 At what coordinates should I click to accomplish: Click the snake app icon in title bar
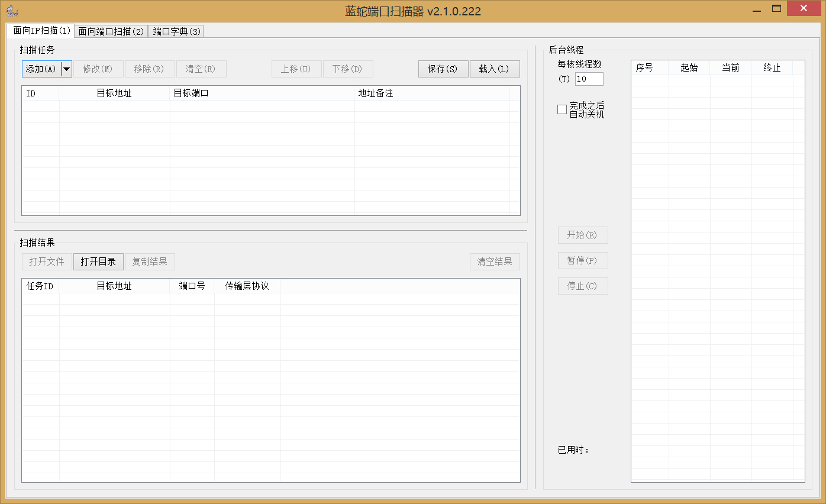(12, 11)
